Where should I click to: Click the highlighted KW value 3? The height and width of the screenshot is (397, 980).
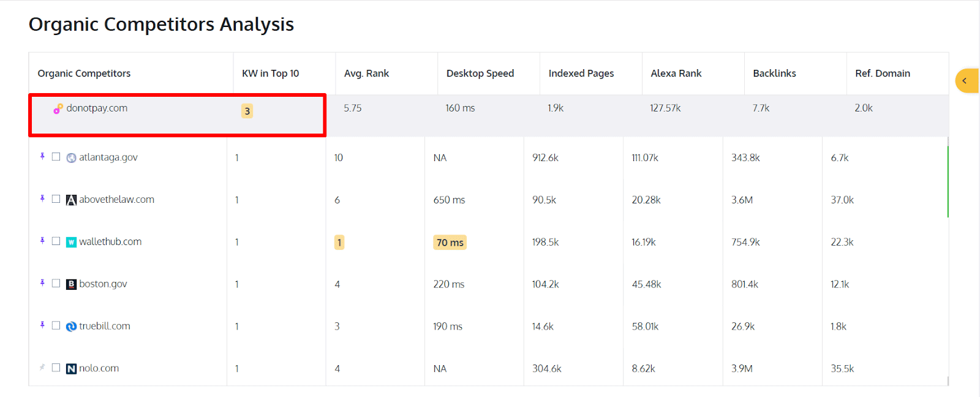pyautogui.click(x=247, y=111)
